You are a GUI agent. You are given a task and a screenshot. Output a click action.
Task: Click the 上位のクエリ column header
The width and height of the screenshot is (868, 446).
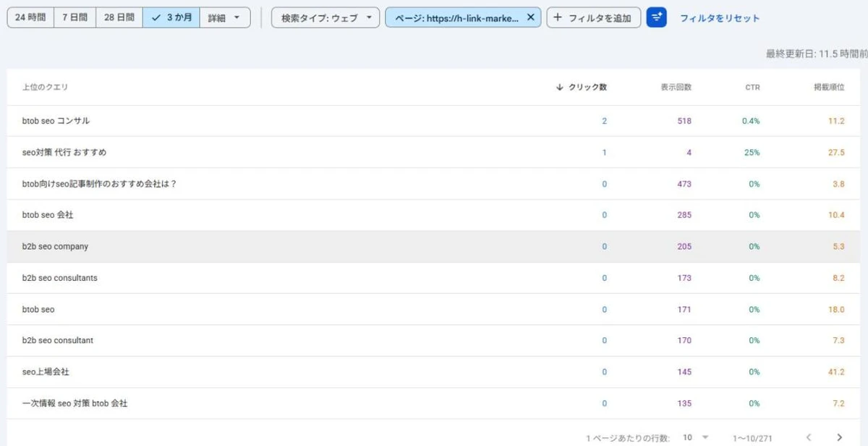coord(45,87)
